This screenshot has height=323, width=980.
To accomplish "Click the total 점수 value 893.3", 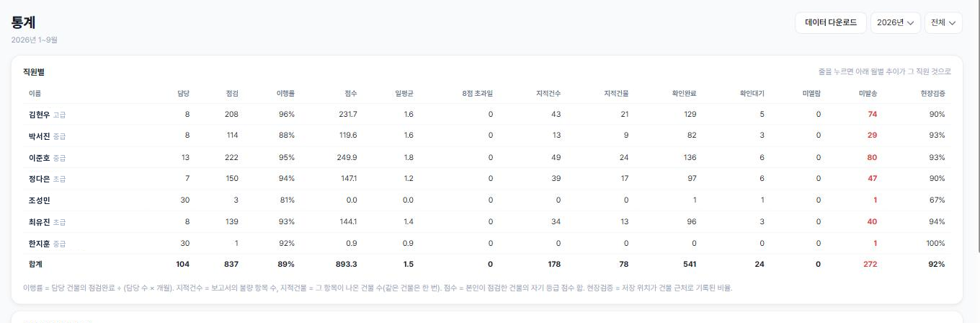I will point(346,265).
